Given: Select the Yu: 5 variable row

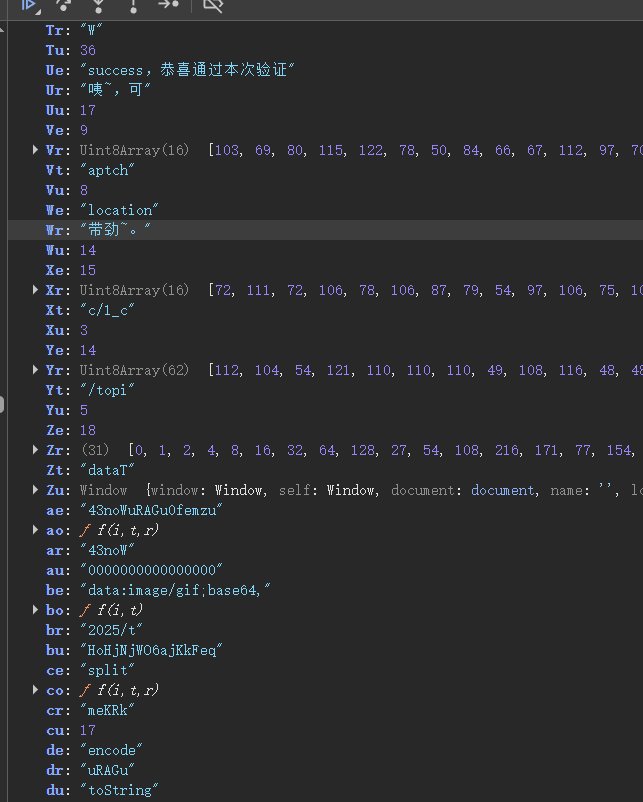Looking at the screenshot, I should click(x=325, y=410).
